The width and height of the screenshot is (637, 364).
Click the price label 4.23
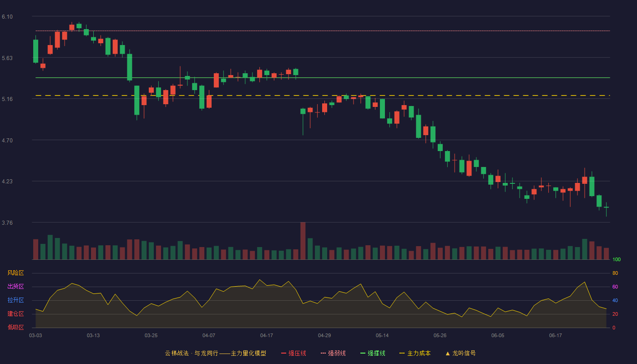(x=7, y=181)
